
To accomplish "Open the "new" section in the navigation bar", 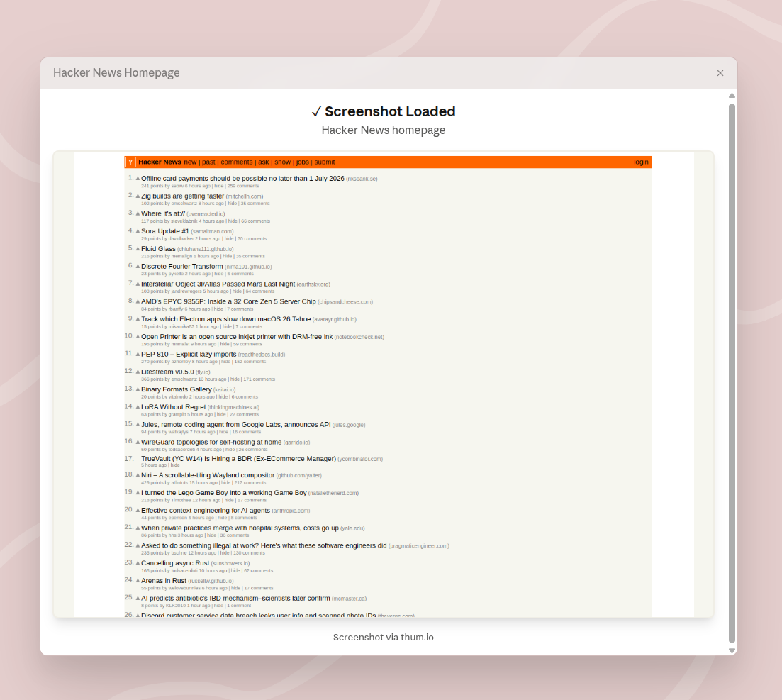I will coord(190,162).
